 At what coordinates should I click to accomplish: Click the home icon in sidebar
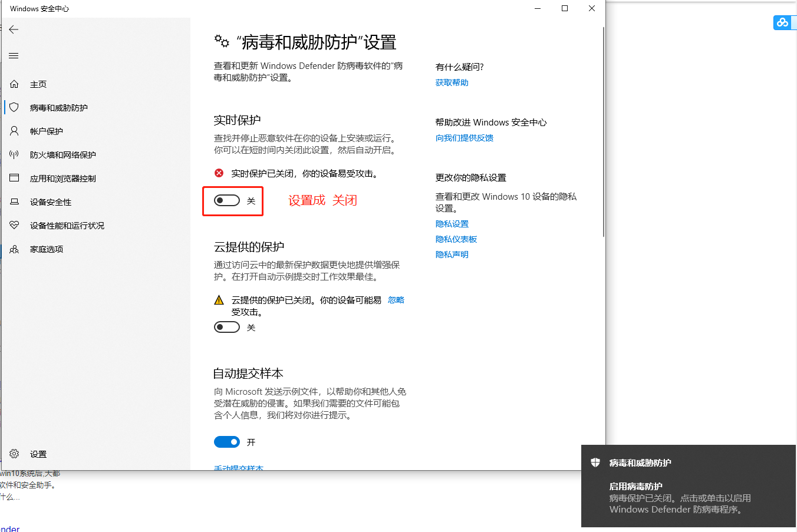14,84
